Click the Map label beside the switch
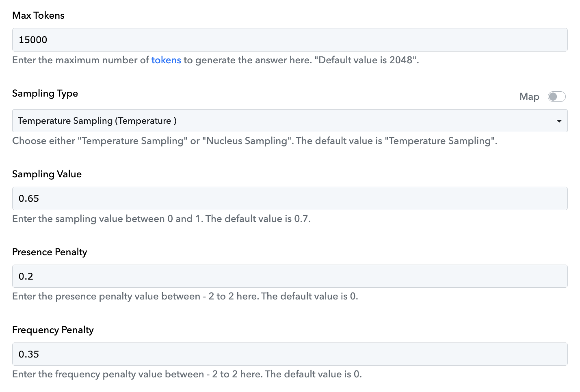Image resolution: width=580 pixels, height=392 pixels. point(529,97)
